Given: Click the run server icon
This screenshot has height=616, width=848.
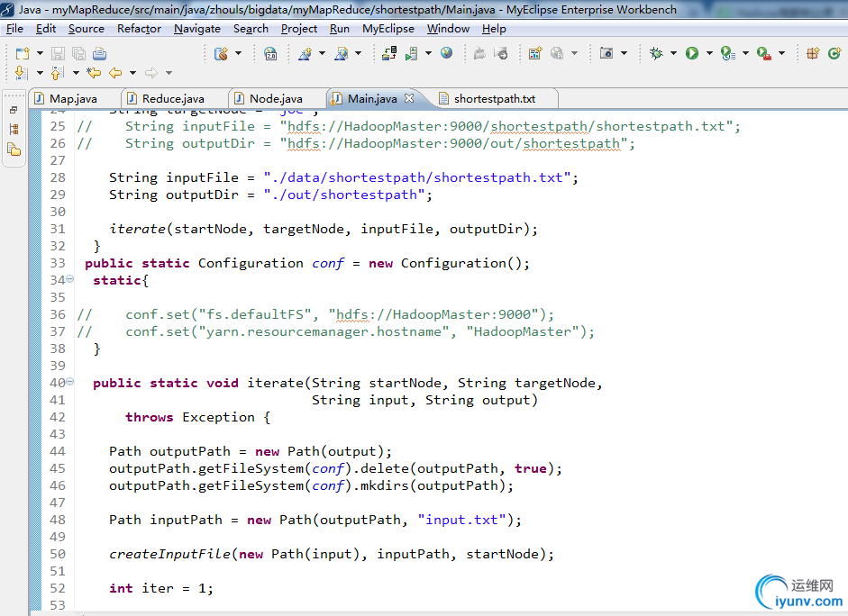Looking at the screenshot, I should click(412, 53).
